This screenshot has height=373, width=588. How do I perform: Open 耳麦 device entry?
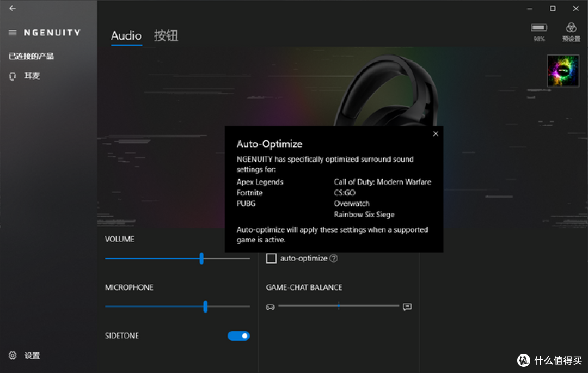click(32, 76)
